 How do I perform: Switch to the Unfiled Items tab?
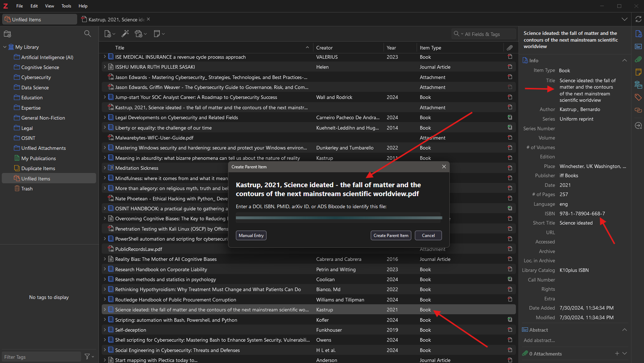click(39, 19)
